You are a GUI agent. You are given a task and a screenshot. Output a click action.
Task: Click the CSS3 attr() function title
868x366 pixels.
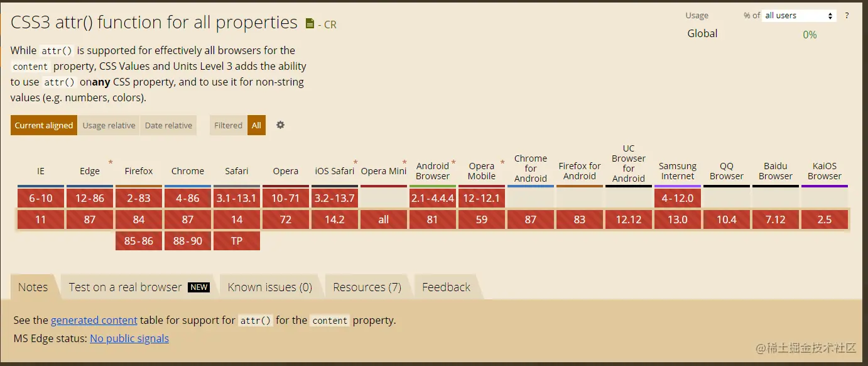click(x=154, y=23)
